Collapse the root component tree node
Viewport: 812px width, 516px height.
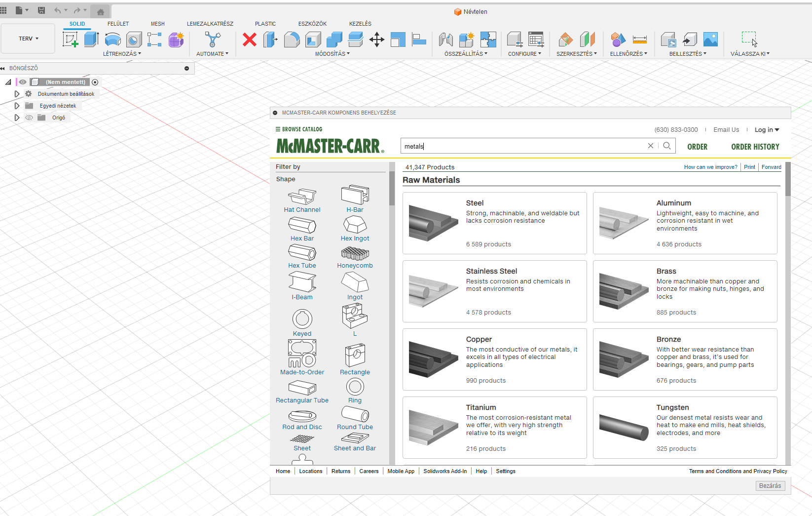pyautogui.click(x=8, y=82)
